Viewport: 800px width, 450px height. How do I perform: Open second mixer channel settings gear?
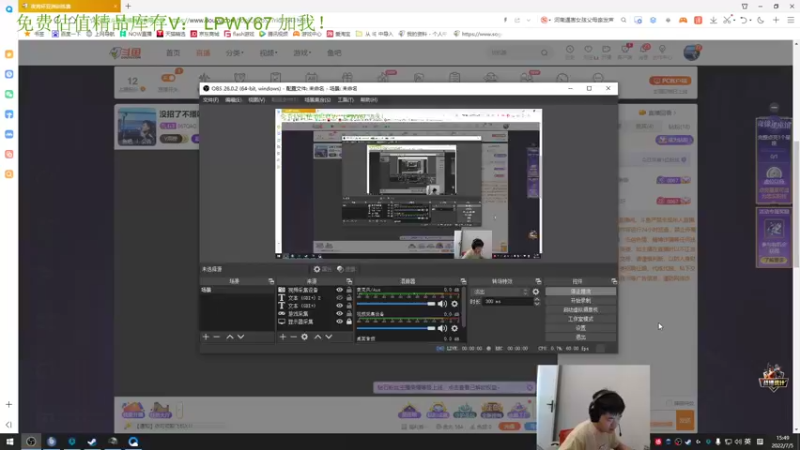[x=454, y=328]
